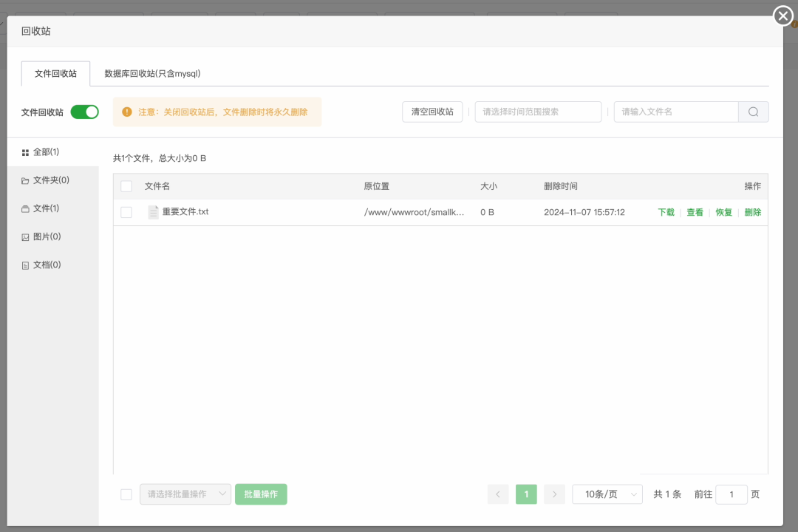Open the 10条/页 page size dropdown
Screen dimensions: 798x532
(x=607, y=494)
